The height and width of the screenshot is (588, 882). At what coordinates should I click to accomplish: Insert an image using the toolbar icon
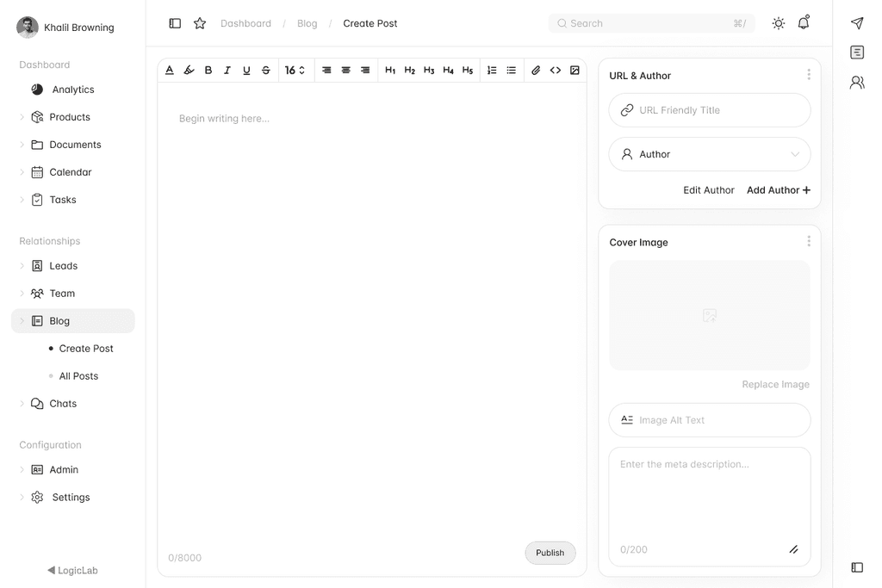point(575,70)
